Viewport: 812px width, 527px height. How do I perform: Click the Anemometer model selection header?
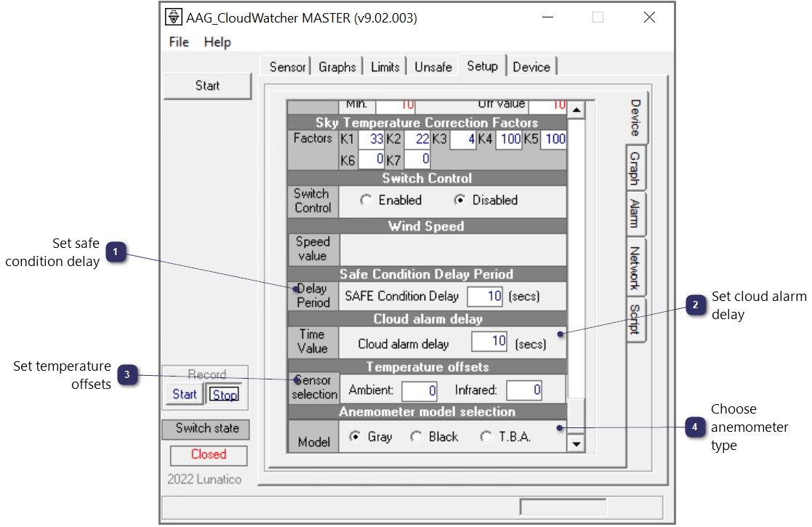pos(427,411)
